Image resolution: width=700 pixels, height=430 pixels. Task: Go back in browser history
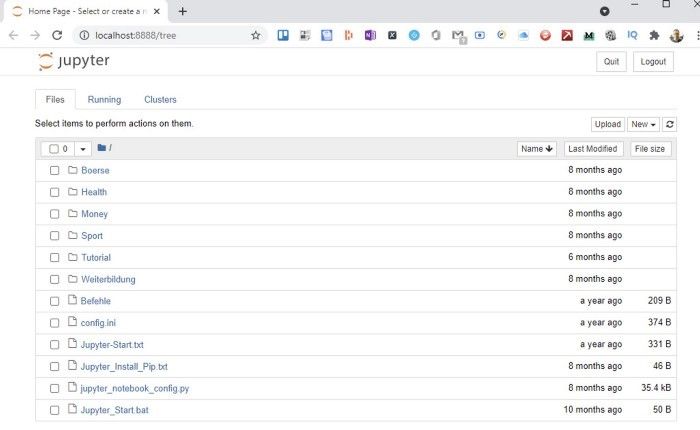13,35
